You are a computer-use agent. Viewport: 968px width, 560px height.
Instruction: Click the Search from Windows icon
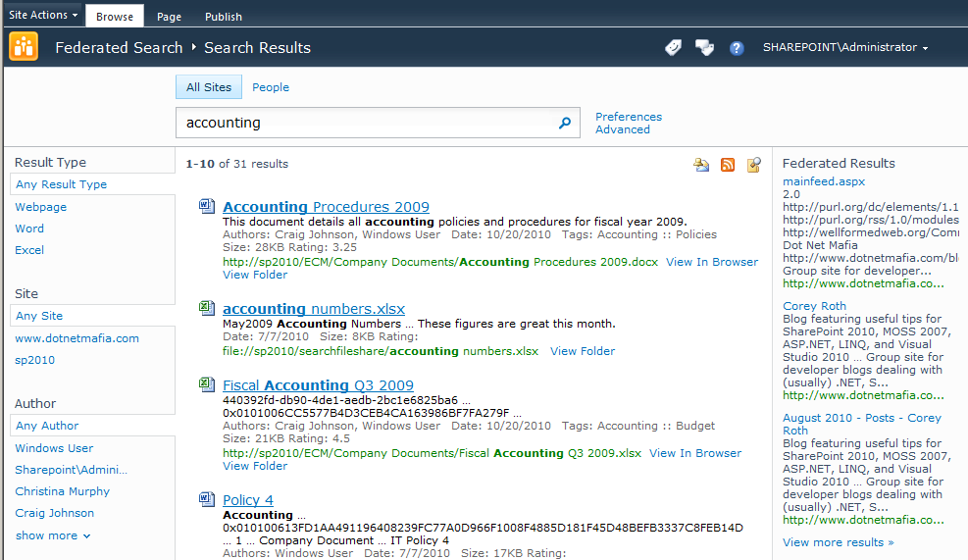pos(754,164)
